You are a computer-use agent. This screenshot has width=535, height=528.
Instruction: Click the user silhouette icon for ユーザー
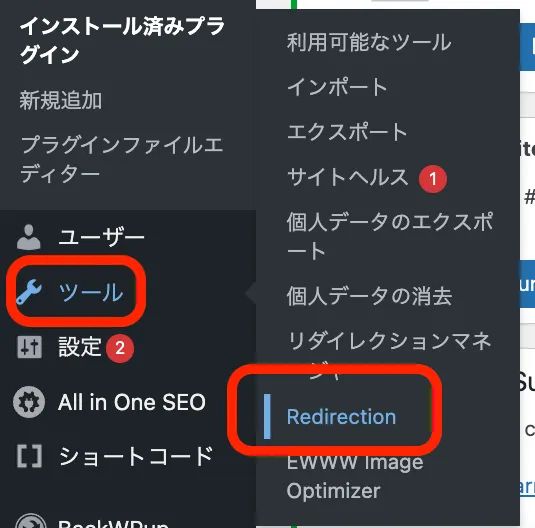(29, 237)
